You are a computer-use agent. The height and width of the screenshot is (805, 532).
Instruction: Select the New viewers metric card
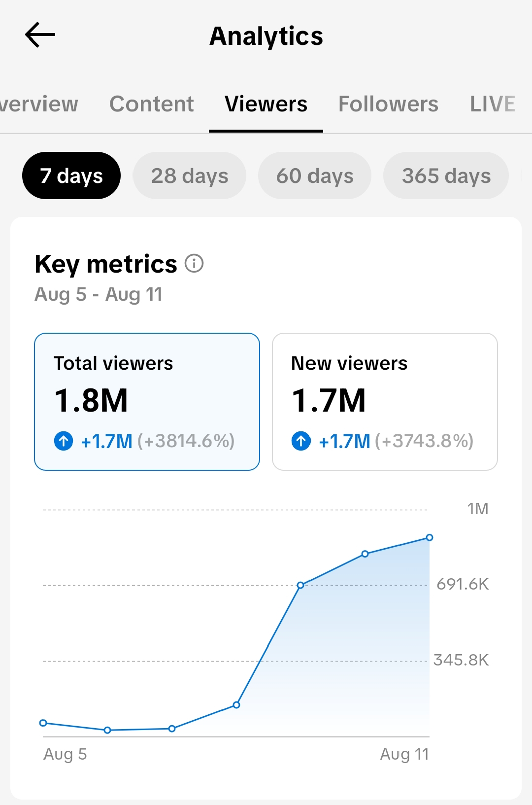[385, 402]
